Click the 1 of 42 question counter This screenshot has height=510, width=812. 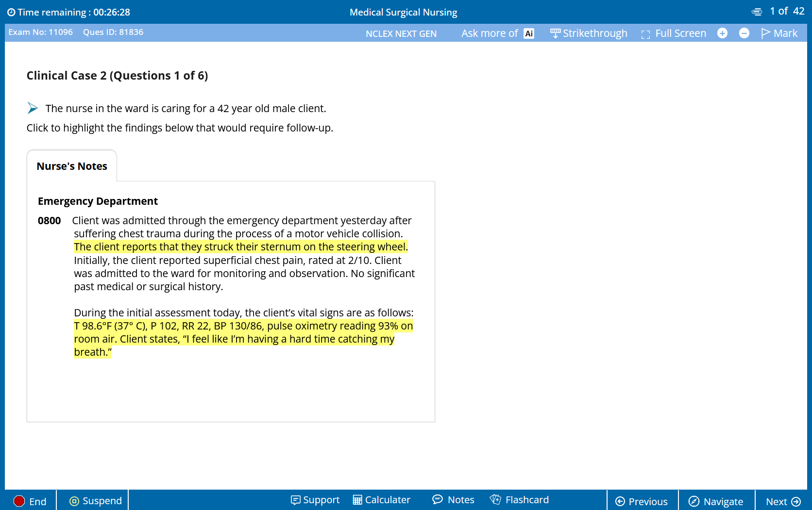(x=787, y=11)
